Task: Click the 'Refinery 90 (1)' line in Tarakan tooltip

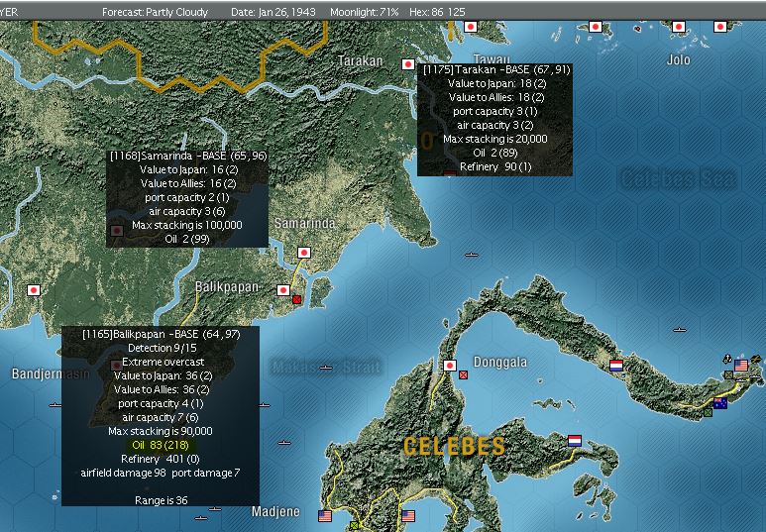Action: pyautogui.click(x=495, y=166)
